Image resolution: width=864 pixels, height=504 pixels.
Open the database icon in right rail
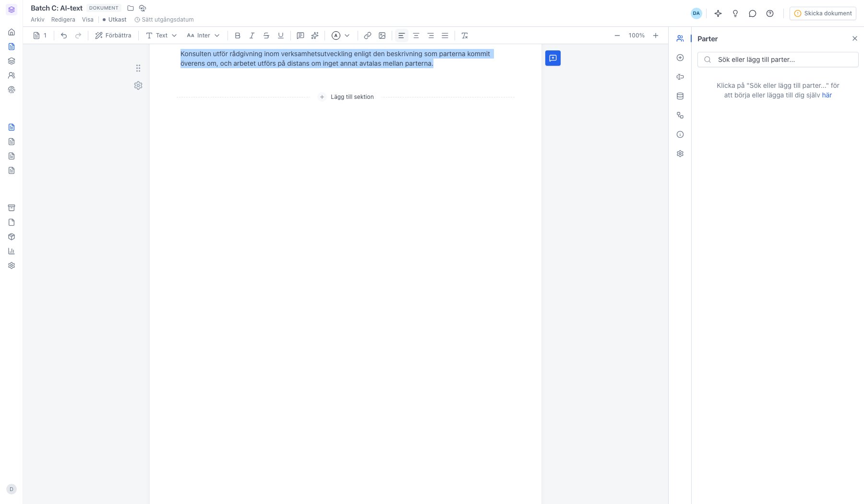tap(680, 96)
